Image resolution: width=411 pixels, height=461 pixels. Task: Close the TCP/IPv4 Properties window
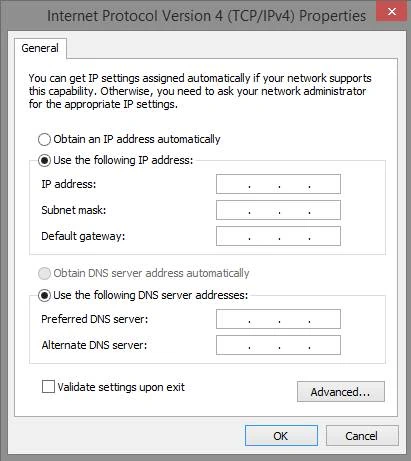392,12
